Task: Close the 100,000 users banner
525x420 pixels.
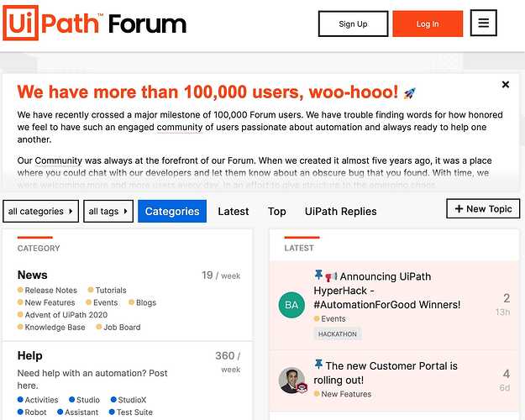Action: 506,84
